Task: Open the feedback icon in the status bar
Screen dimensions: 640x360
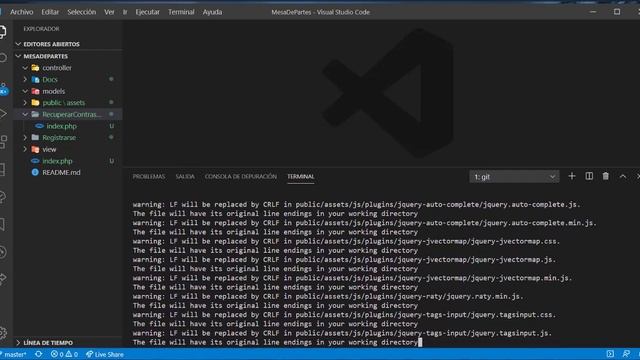Action: tap(626, 354)
